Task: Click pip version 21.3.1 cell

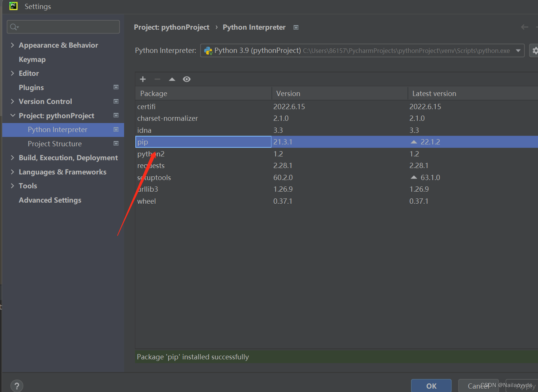Action: tap(283, 142)
